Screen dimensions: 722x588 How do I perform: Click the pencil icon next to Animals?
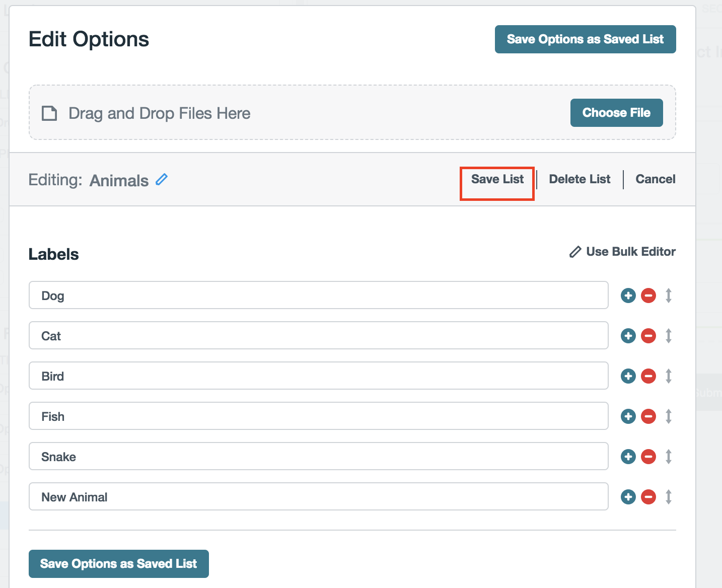coord(162,180)
